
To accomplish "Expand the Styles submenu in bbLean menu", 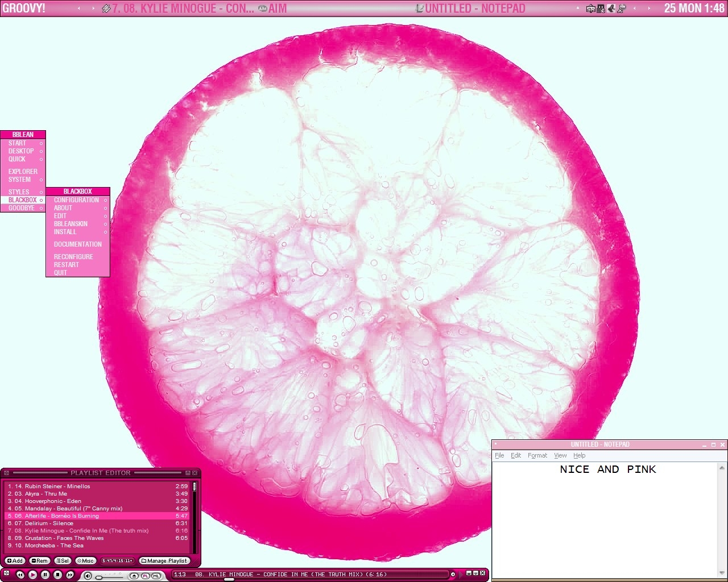I will pyautogui.click(x=19, y=192).
